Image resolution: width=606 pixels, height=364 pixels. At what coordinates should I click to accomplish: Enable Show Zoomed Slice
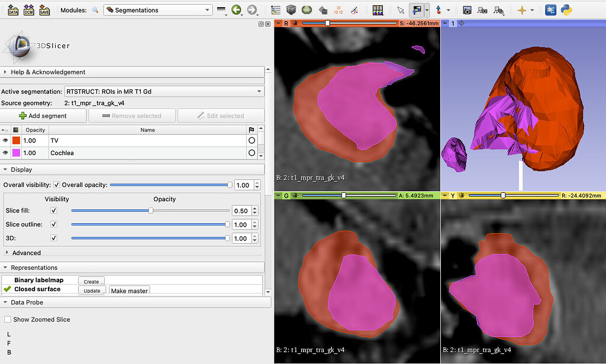point(8,318)
